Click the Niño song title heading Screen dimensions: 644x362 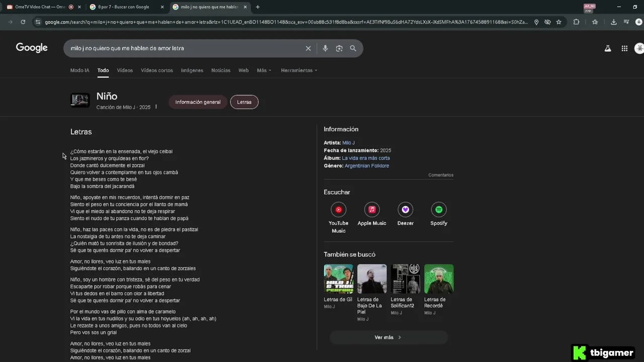point(107,96)
